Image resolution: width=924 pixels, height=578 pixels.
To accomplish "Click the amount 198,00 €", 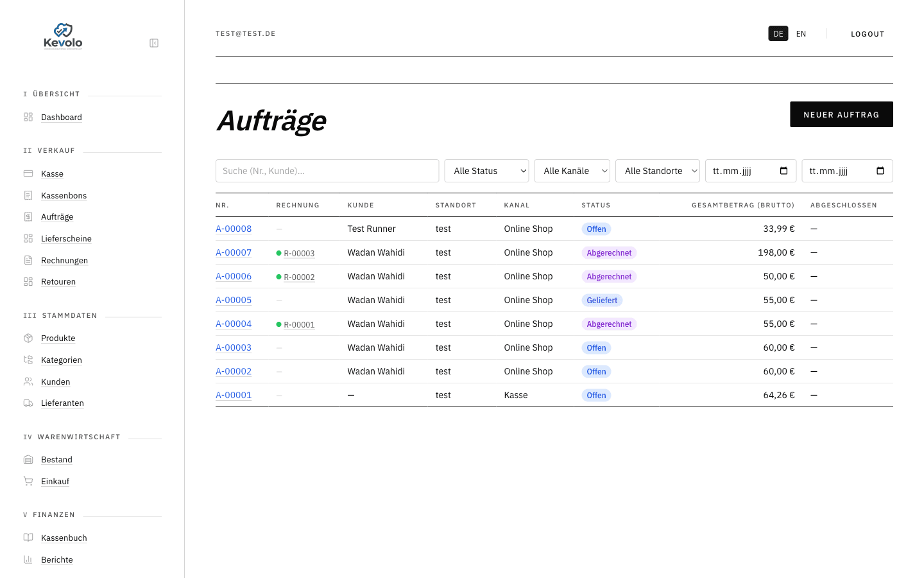I will click(776, 252).
